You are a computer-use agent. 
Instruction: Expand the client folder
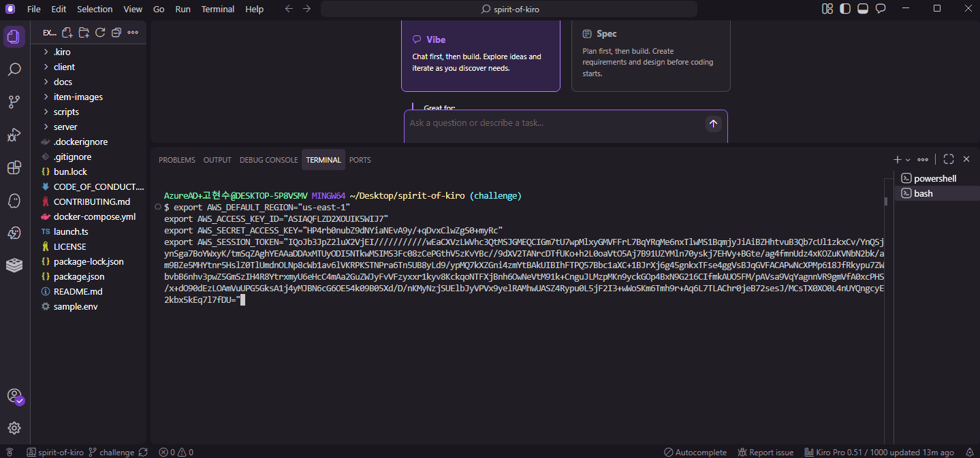[x=64, y=67]
